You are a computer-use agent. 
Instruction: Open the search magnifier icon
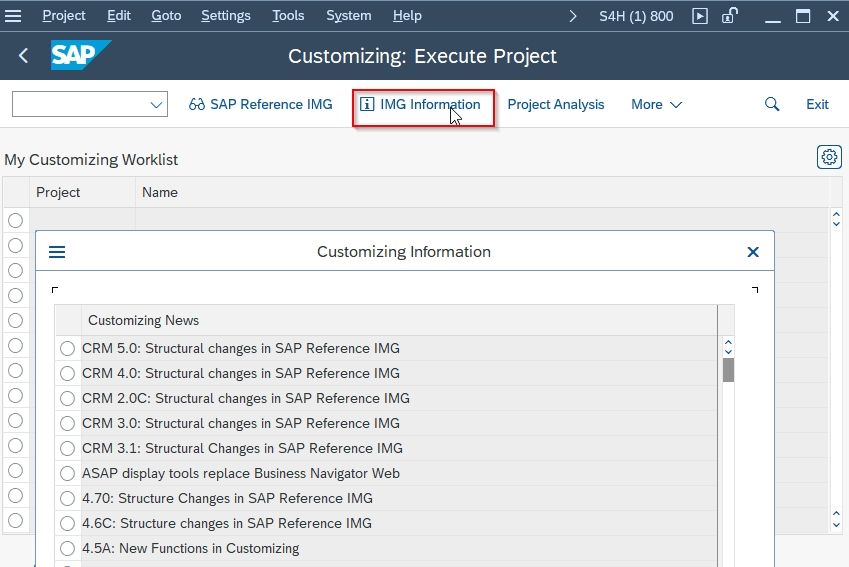click(772, 104)
